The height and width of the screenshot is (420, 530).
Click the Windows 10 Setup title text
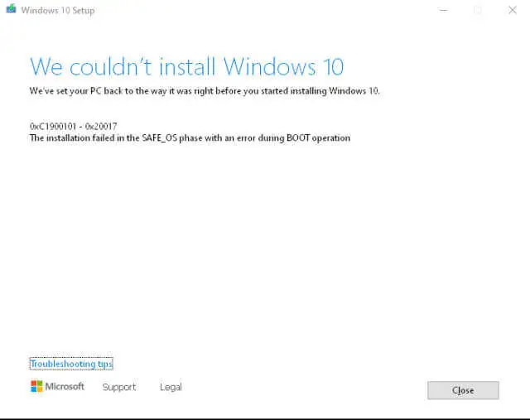pos(58,11)
